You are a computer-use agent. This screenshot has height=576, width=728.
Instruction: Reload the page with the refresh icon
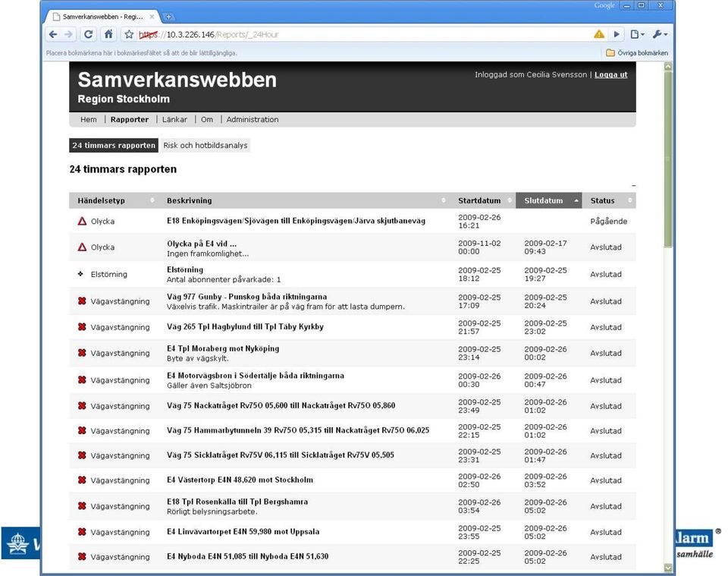click(88, 34)
